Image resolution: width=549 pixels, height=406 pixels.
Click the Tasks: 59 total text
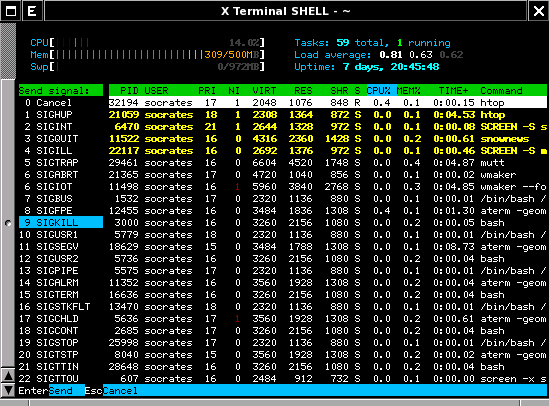(341, 43)
